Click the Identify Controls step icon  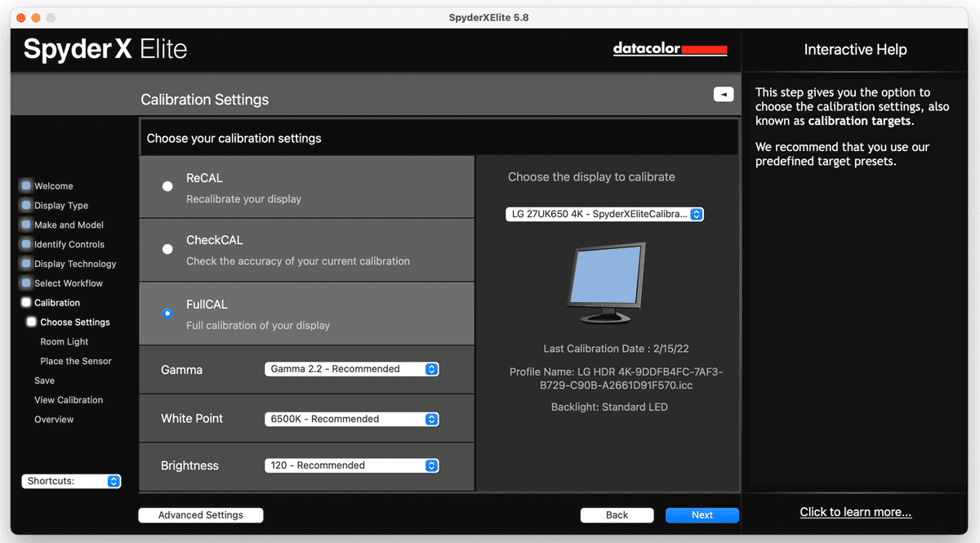pos(27,244)
